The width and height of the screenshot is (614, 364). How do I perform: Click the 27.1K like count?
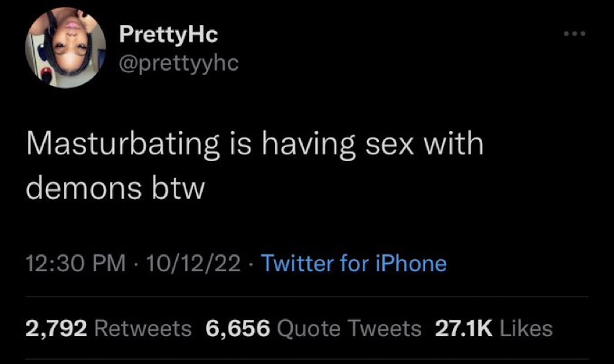coord(464,328)
